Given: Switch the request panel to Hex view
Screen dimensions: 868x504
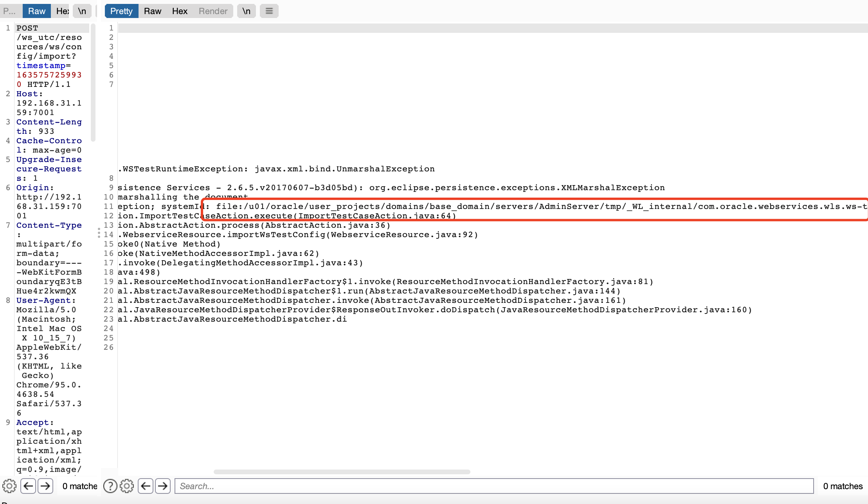Looking at the screenshot, I should click(x=61, y=11).
